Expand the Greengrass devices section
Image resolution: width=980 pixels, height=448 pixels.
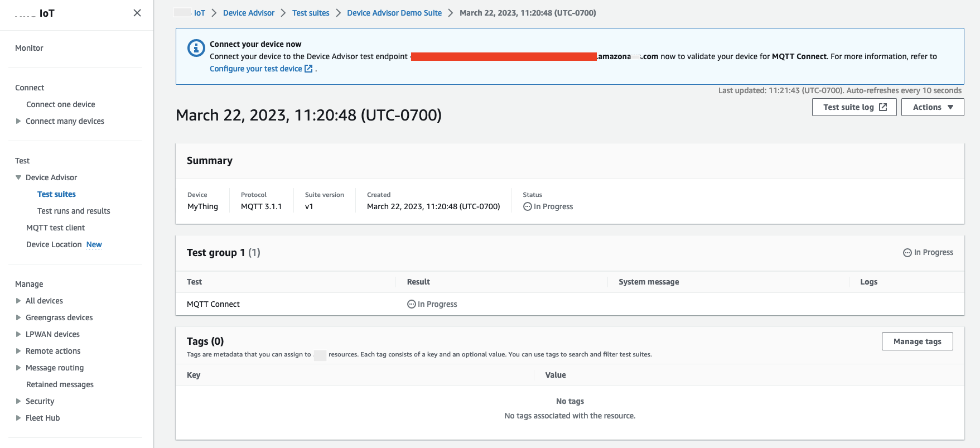point(18,317)
